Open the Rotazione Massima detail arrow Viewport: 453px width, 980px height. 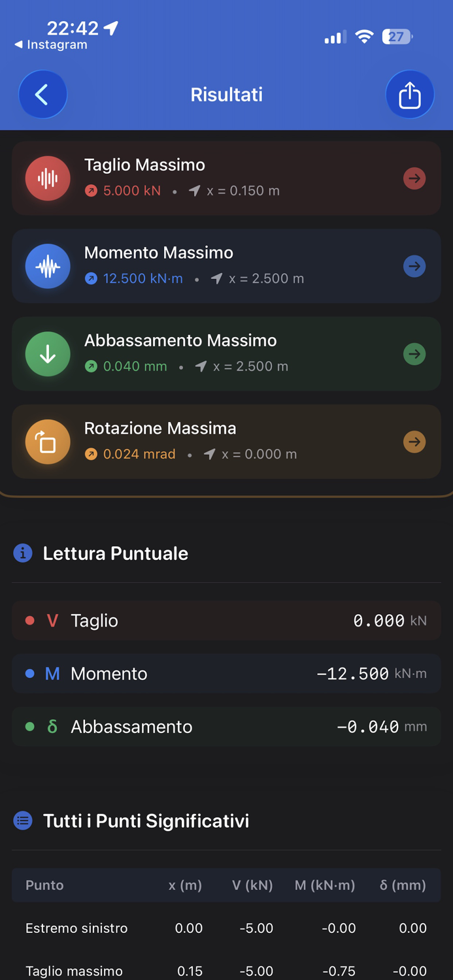point(414,442)
